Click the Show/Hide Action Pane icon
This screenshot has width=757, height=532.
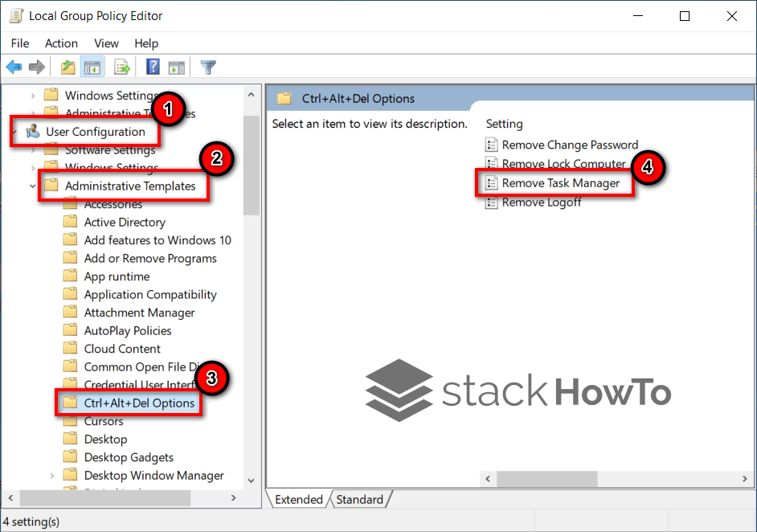click(x=177, y=67)
